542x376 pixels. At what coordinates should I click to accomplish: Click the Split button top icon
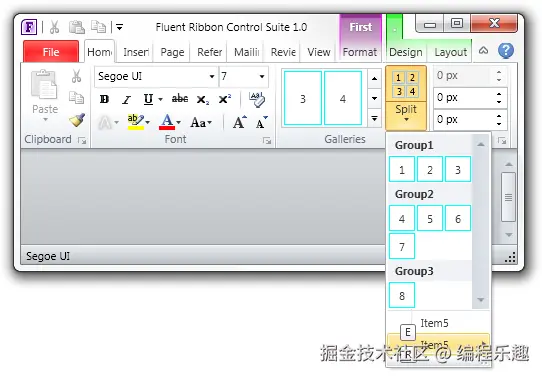[x=405, y=84]
